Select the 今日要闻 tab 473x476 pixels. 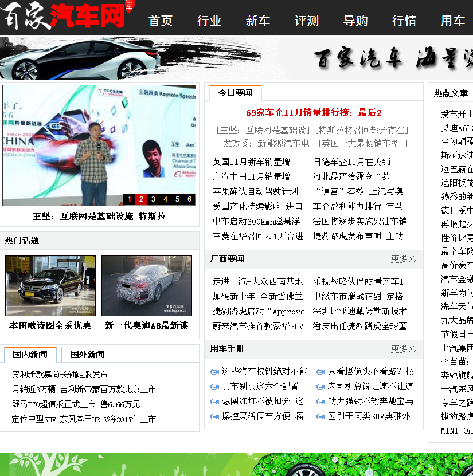[x=236, y=93]
